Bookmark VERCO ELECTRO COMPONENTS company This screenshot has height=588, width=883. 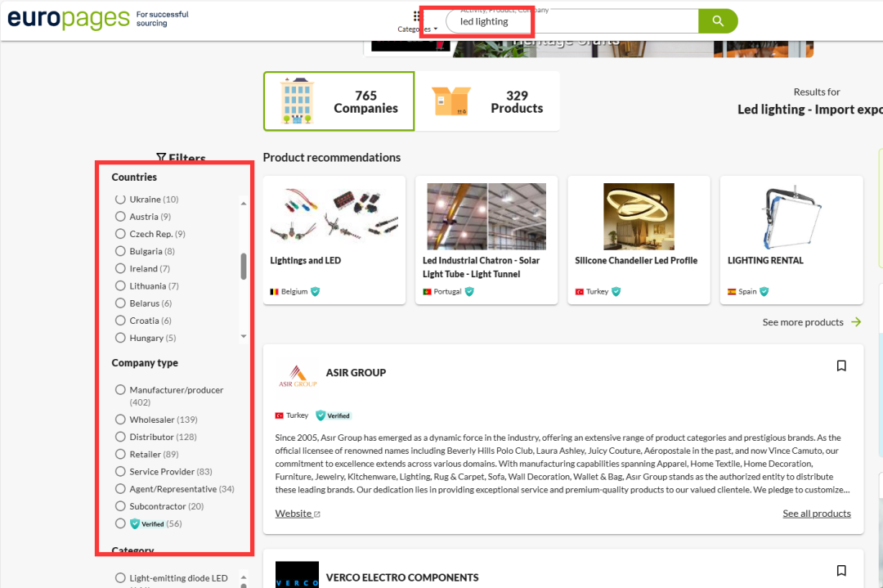[841, 571]
